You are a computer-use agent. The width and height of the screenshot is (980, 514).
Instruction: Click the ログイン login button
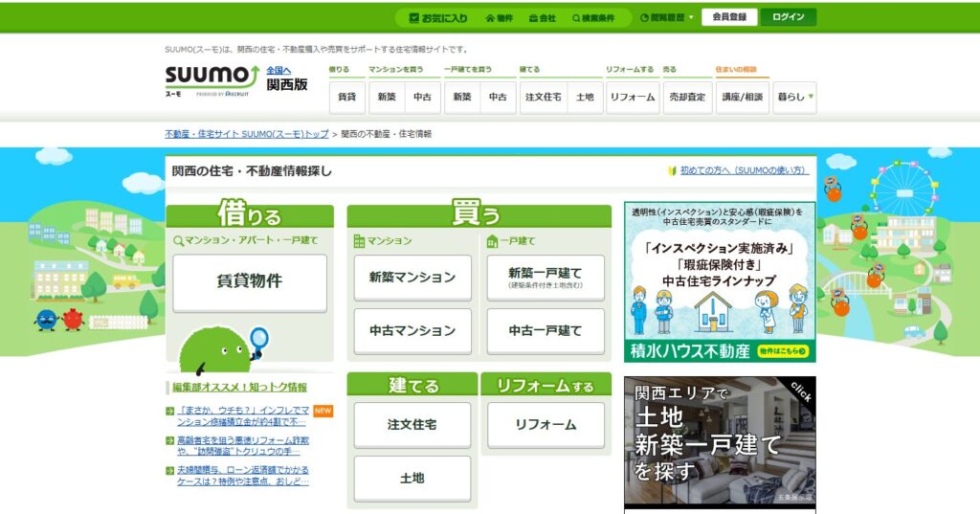pos(789,17)
